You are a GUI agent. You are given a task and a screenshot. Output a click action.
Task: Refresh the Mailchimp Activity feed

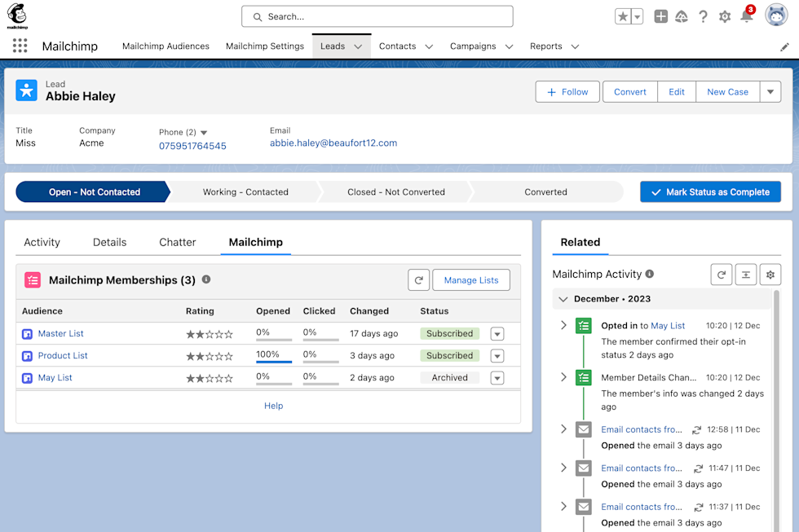(x=721, y=275)
